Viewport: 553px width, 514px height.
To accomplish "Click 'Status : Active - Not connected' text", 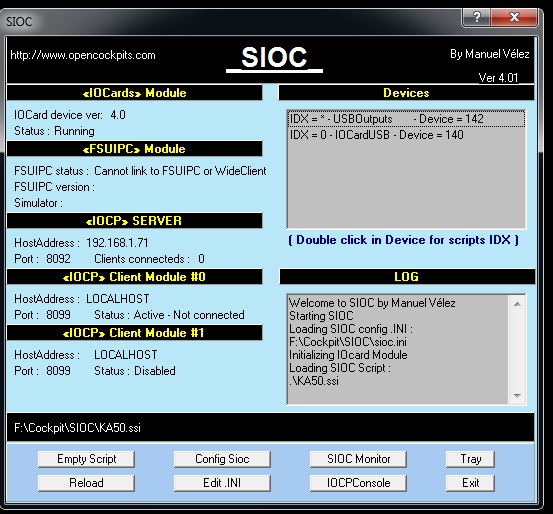I will tap(169, 315).
